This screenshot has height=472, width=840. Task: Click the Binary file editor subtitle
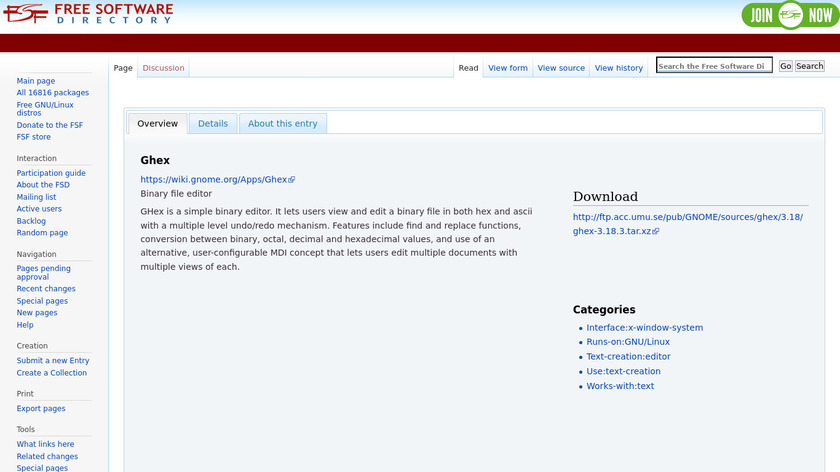[176, 194]
